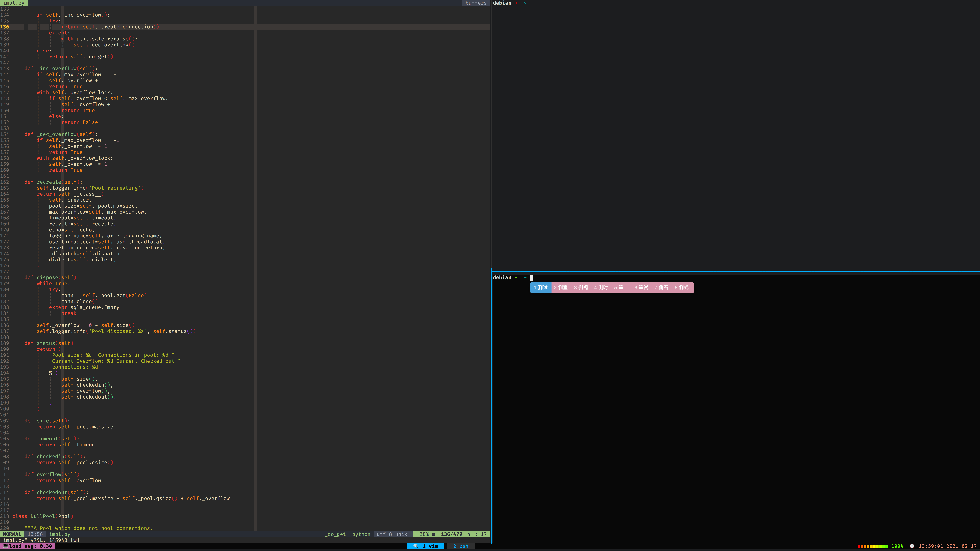
Task: Choose IME candidate 2 侧室
Action: pyautogui.click(x=560, y=287)
